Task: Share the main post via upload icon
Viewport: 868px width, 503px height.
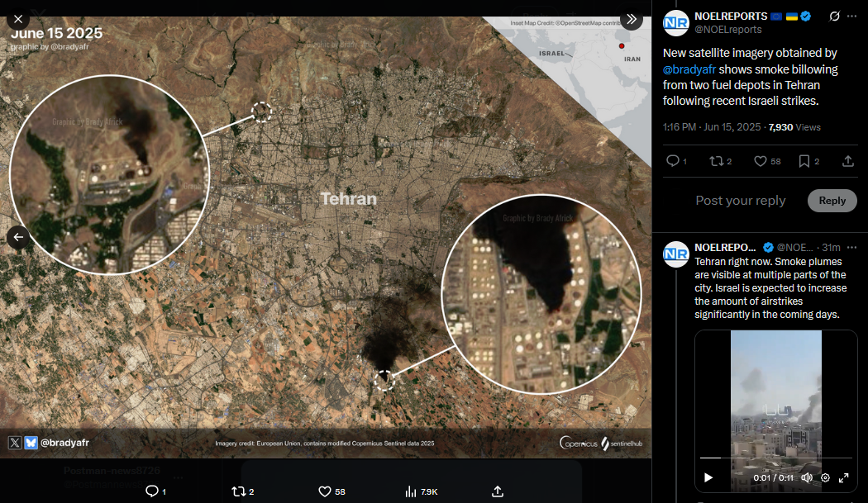Action: [x=847, y=161]
